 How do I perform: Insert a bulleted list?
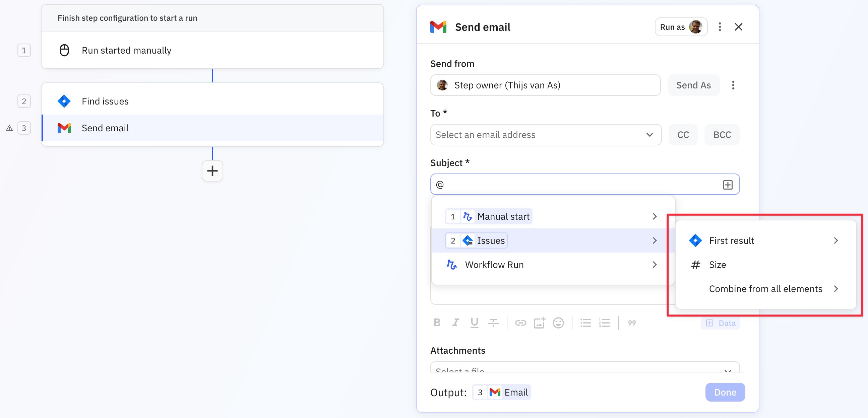(x=585, y=323)
